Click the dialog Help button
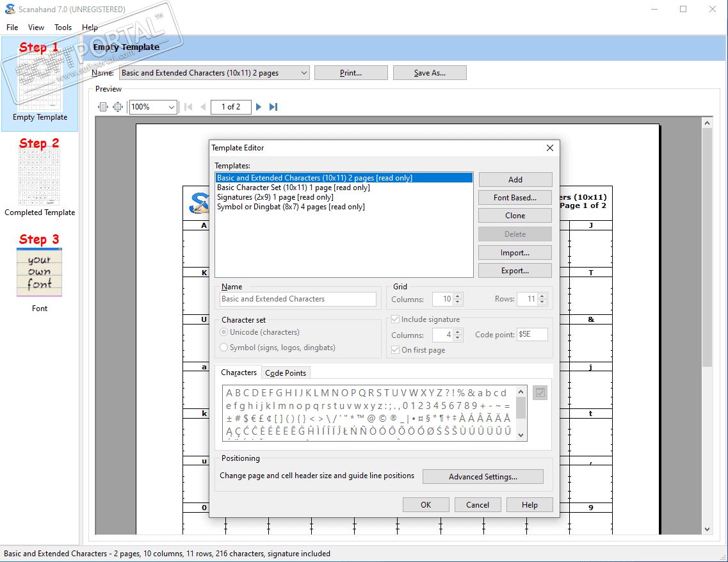 [x=530, y=505]
